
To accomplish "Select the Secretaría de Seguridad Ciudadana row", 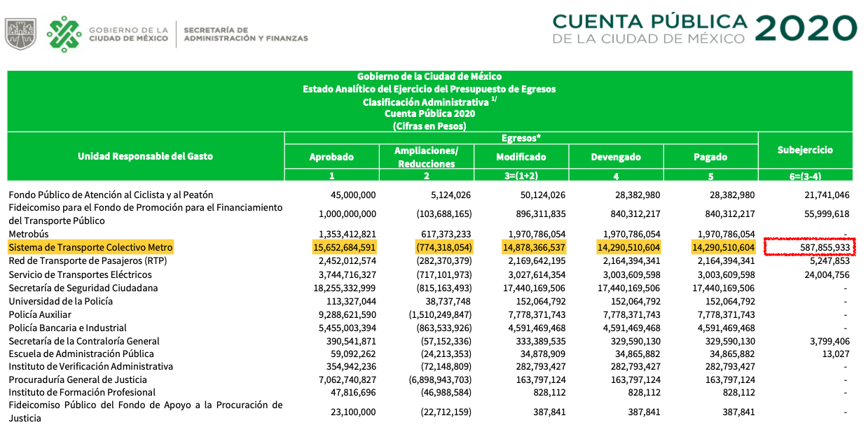I will (x=83, y=288).
